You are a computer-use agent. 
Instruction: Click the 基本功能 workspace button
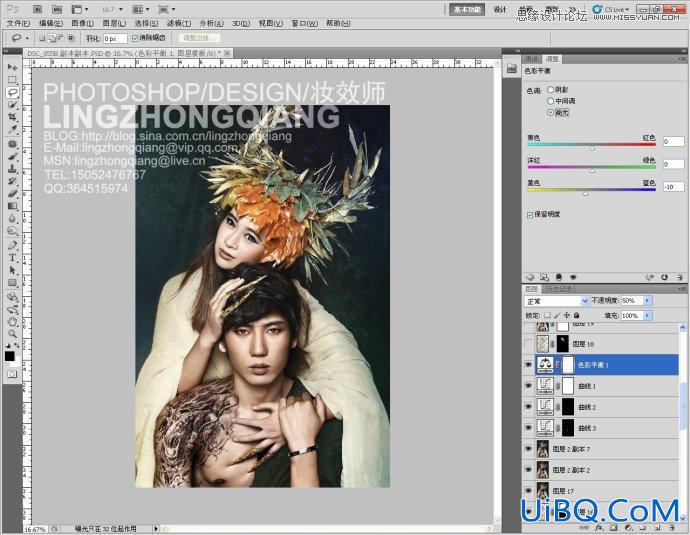467,10
